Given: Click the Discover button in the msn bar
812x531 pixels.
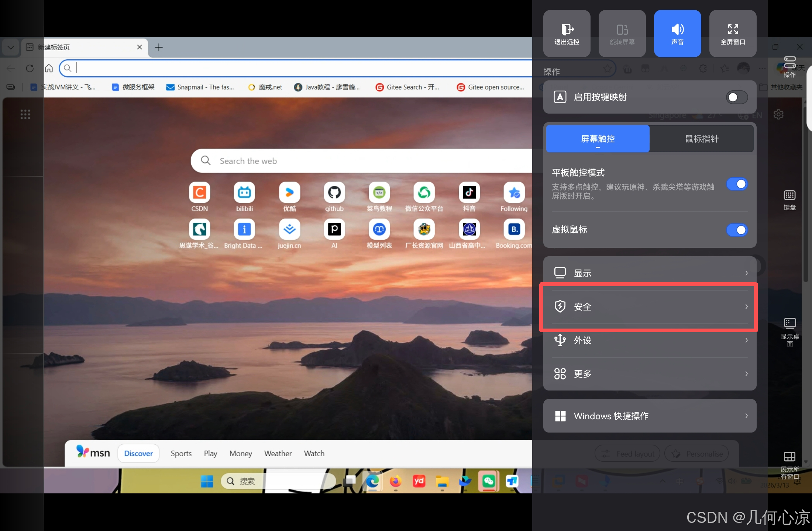Looking at the screenshot, I should coord(138,454).
